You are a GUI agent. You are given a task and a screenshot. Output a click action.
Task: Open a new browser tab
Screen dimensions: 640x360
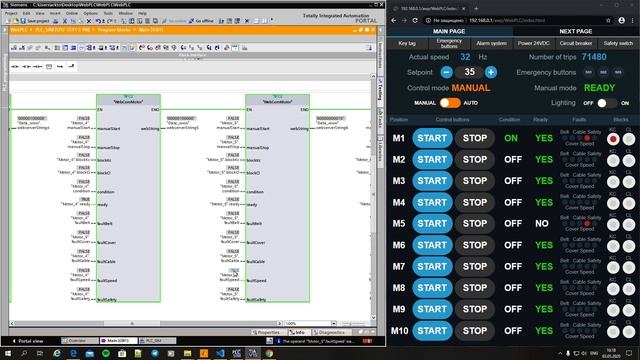pos(476,8)
